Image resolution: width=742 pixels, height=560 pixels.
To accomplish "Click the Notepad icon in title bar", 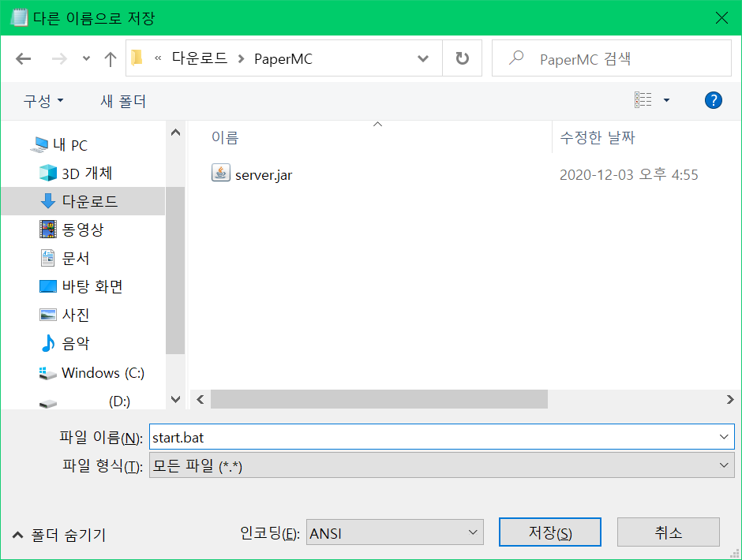I will click(18, 17).
